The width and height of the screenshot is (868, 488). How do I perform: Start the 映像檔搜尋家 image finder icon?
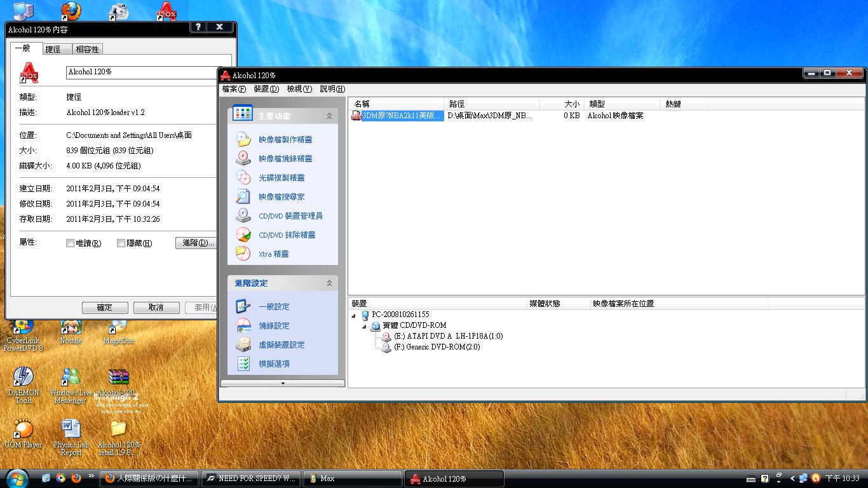coord(243,196)
